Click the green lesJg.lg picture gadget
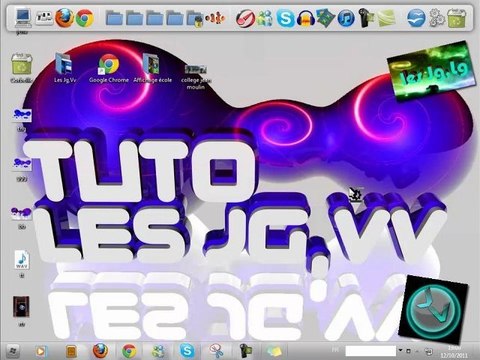This screenshot has width=480, height=360. [432, 70]
